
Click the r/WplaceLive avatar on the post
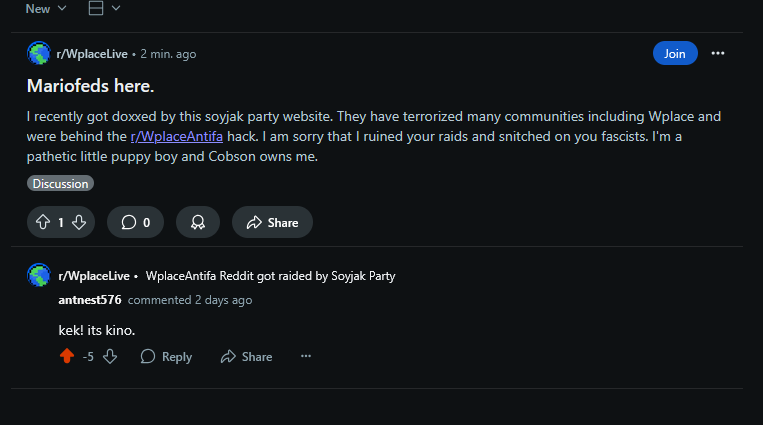39,53
